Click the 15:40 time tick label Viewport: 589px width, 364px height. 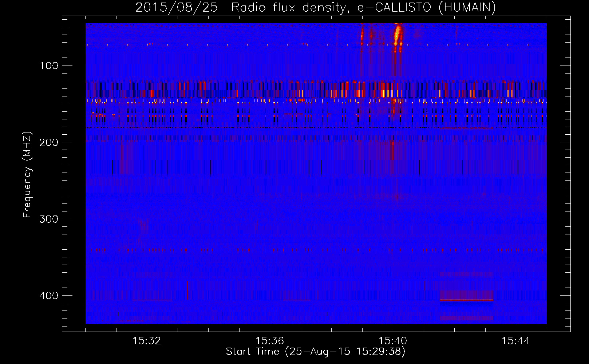(393, 341)
